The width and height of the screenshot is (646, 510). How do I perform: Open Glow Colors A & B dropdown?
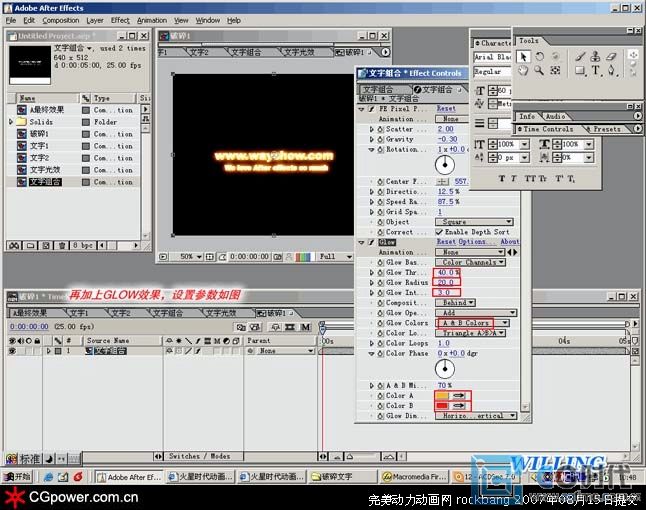[x=472, y=323]
